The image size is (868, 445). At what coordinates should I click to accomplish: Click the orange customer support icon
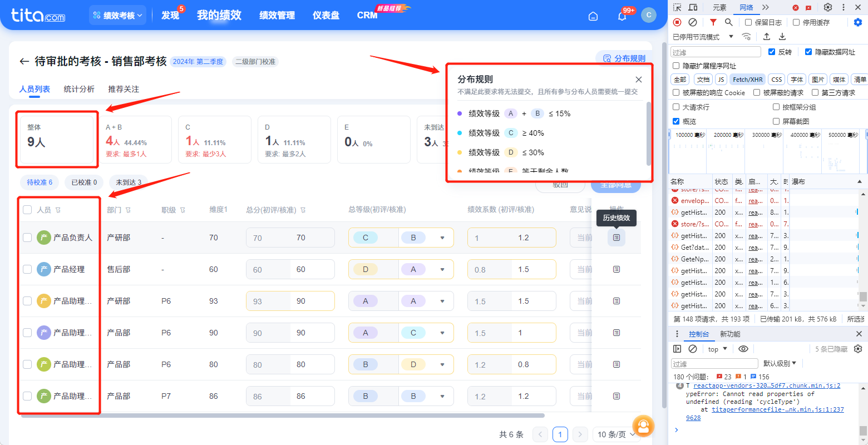click(643, 427)
